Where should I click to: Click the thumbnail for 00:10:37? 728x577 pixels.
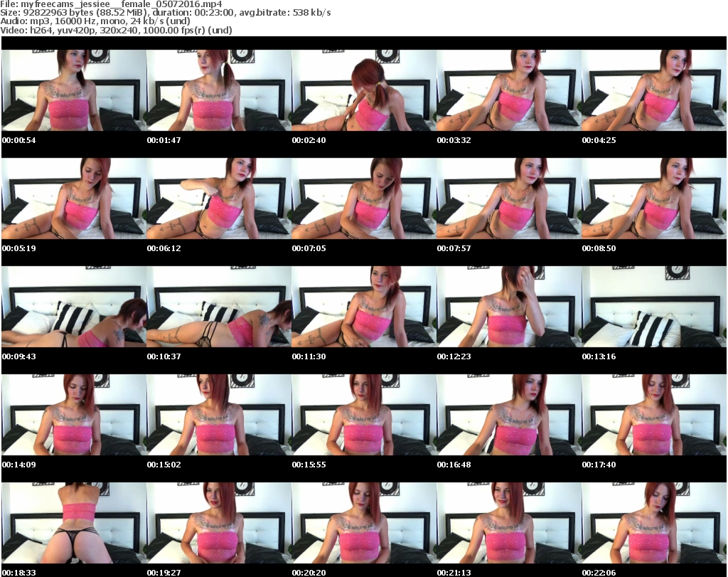click(219, 307)
